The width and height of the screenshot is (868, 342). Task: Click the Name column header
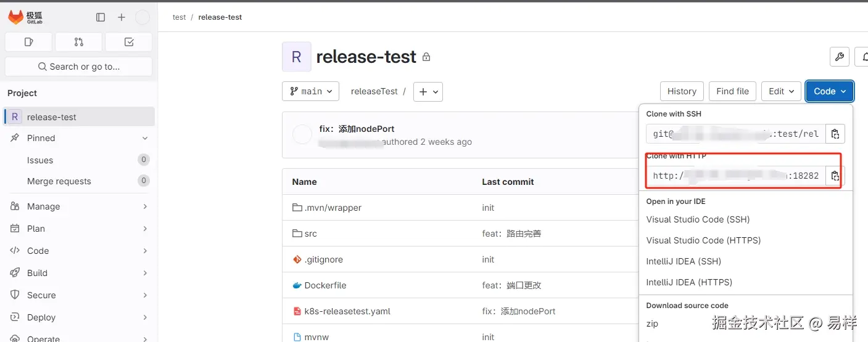click(304, 182)
